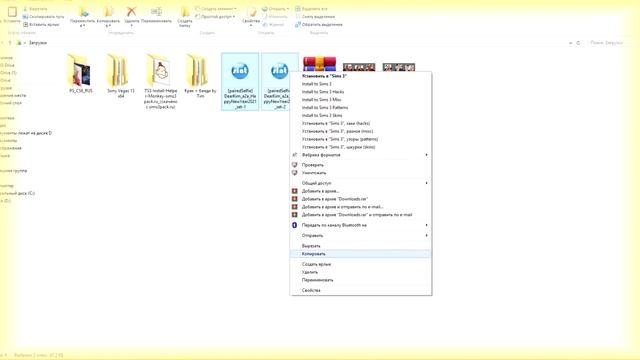Select the first image thumbnail file
This screenshot has height=360, width=640.
click(x=359, y=67)
